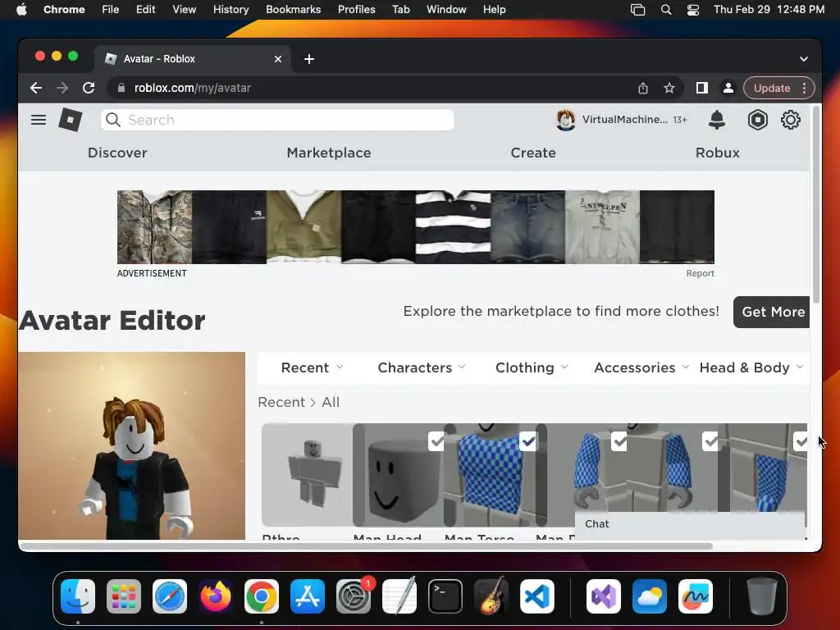
Task: Open Visual Studio Code from the dock
Action: click(x=536, y=596)
